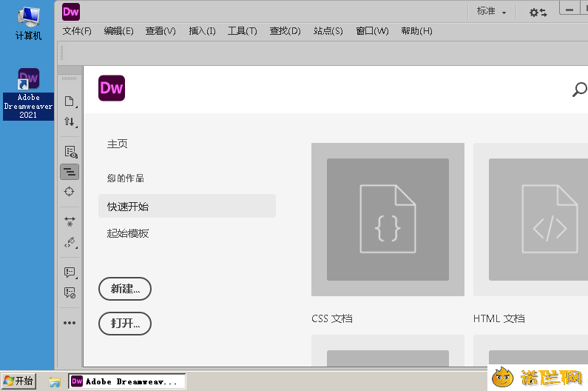
Task: Open the 编辑(E) menu
Action: (118, 31)
